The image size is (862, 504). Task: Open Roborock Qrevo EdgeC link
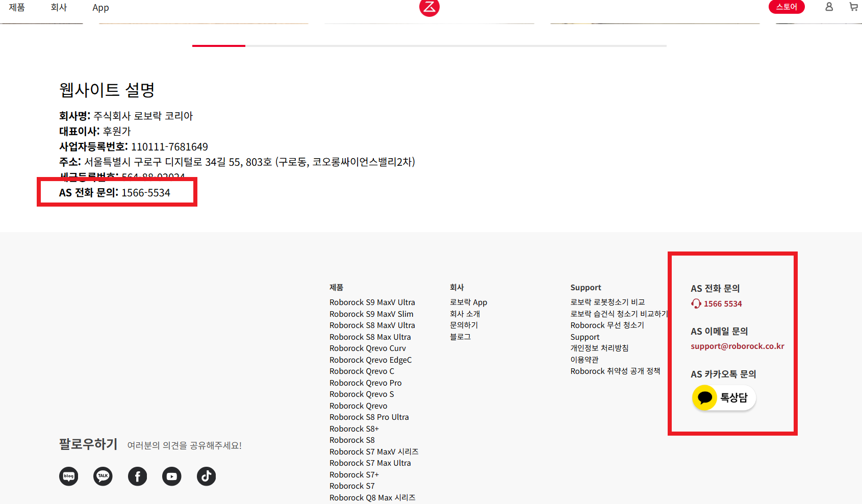(371, 360)
